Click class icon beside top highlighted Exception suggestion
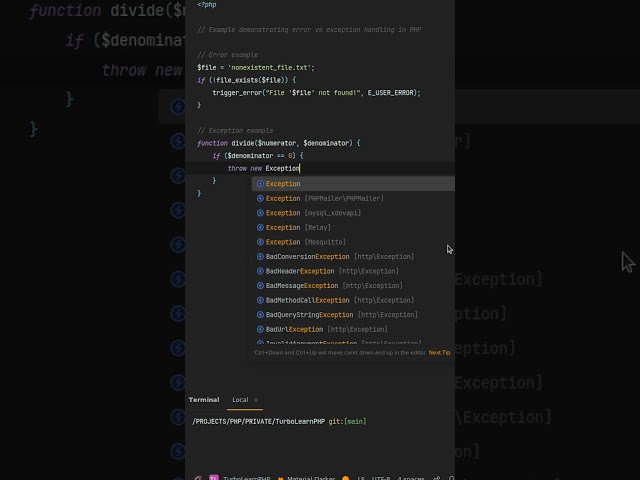The height and width of the screenshot is (480, 640). point(260,184)
